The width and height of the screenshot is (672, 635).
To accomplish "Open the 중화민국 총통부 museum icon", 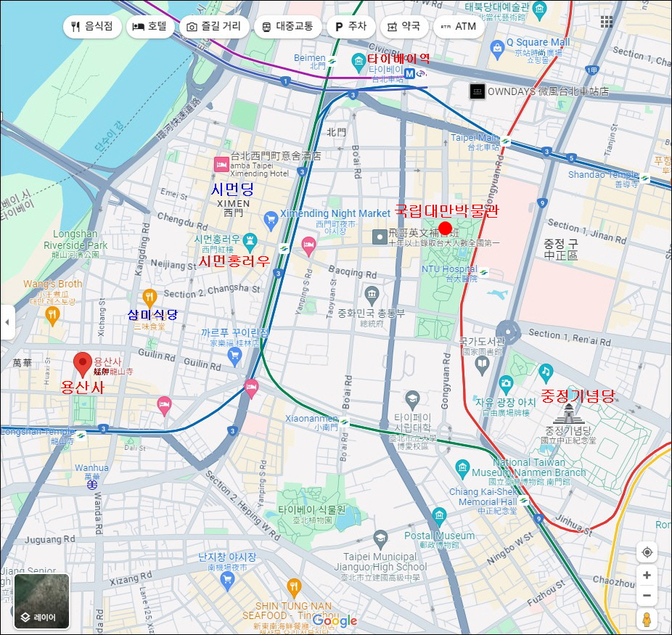I will [x=372, y=295].
